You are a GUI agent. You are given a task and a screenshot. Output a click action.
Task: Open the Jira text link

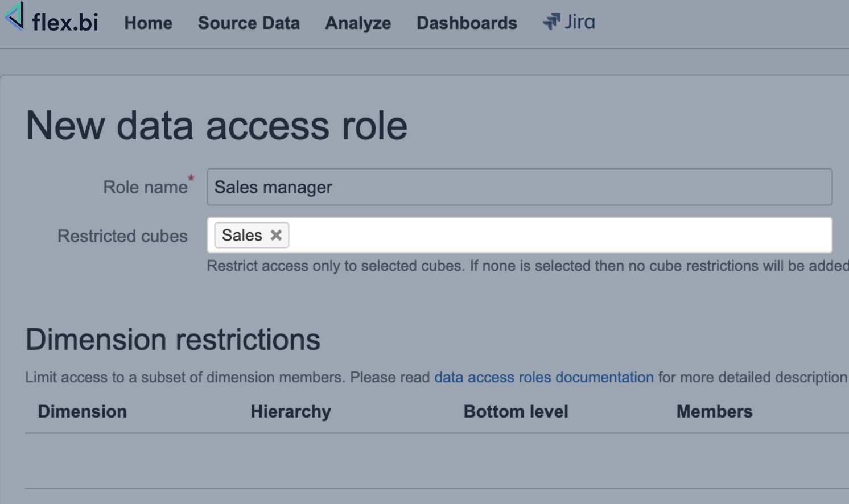[579, 22]
